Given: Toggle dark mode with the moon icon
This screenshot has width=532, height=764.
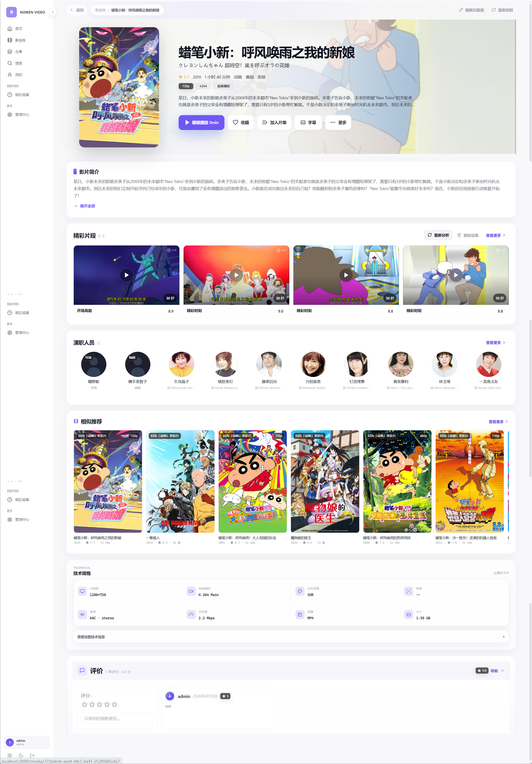Looking at the screenshot, I should point(21,755).
